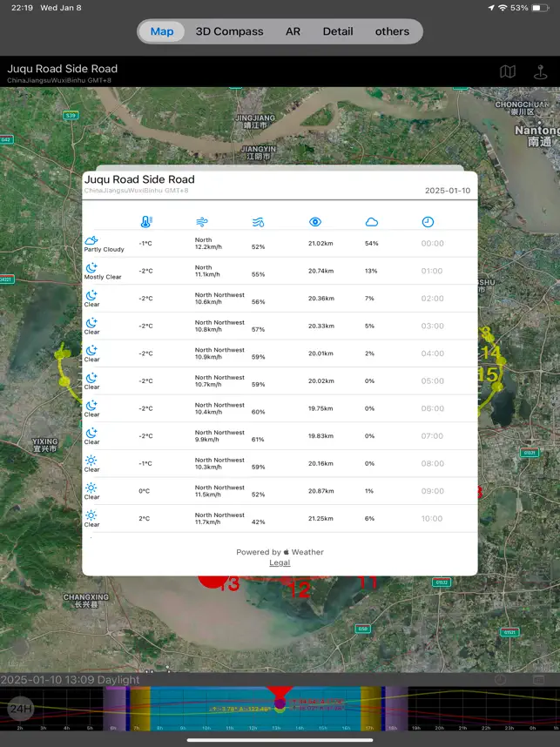Tap the North 12.2km/h wind value

[208, 244]
